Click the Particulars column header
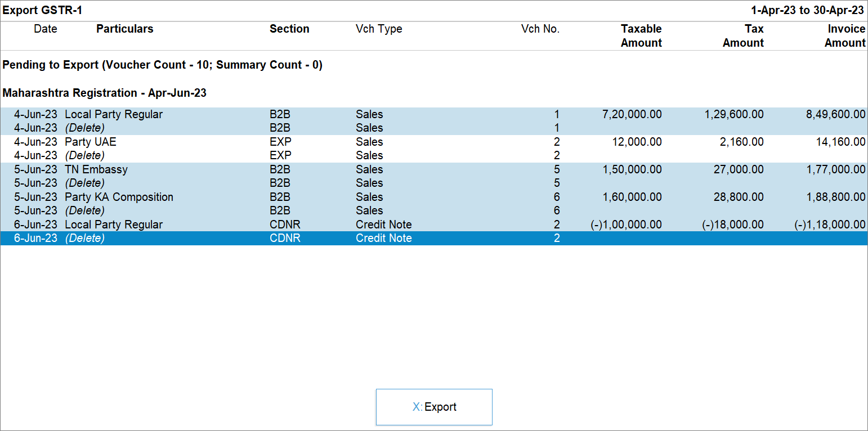This screenshot has height=431, width=868. (x=125, y=29)
